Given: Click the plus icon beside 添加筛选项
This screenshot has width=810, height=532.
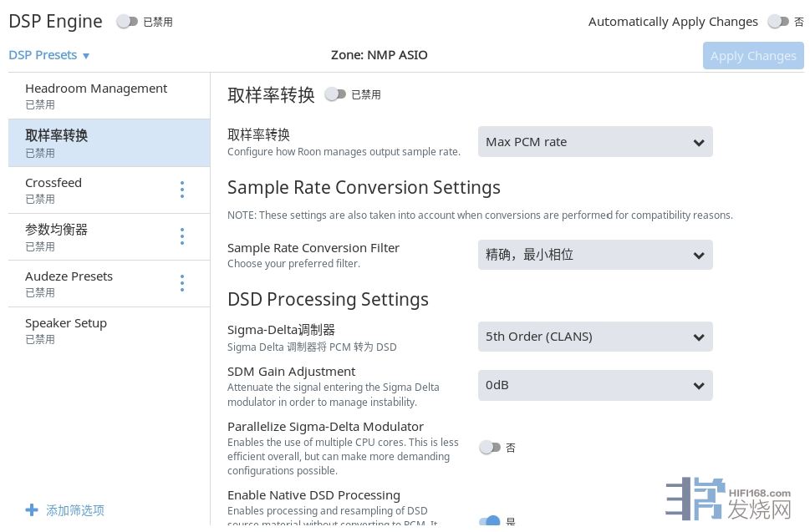Looking at the screenshot, I should 32,509.
